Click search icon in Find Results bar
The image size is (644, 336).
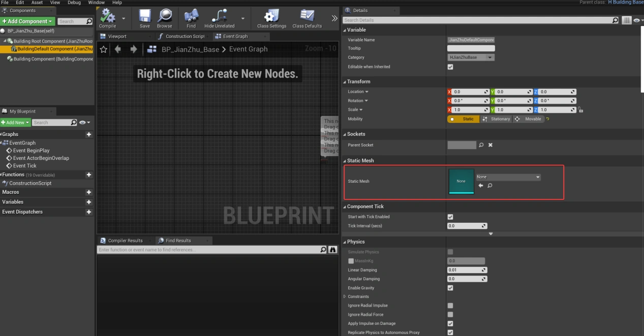point(323,250)
